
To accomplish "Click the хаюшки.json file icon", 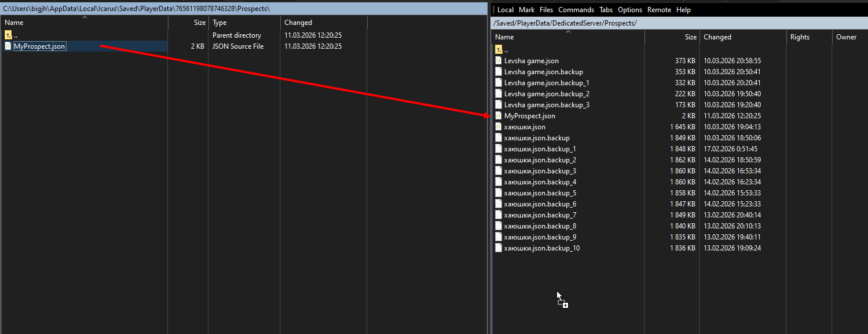I will tap(499, 127).
